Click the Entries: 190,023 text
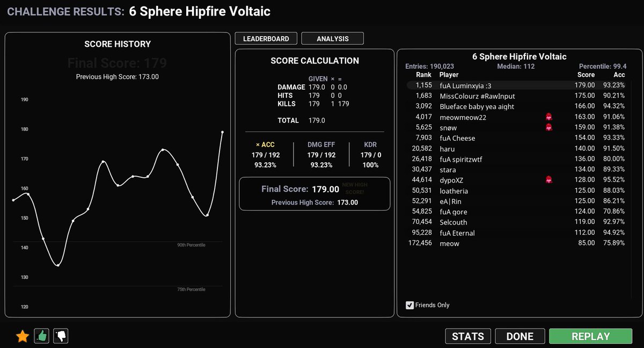This screenshot has height=348, width=644. (430, 67)
